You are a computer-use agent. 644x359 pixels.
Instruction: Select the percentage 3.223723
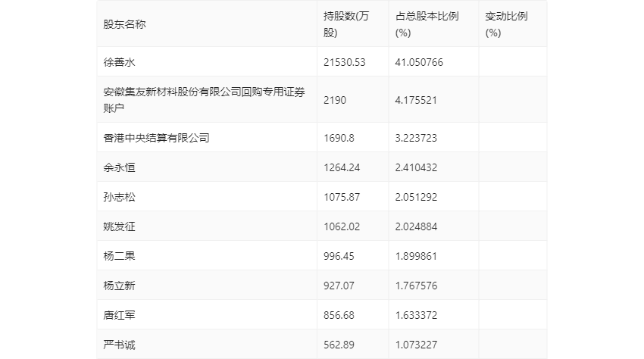tap(416, 138)
